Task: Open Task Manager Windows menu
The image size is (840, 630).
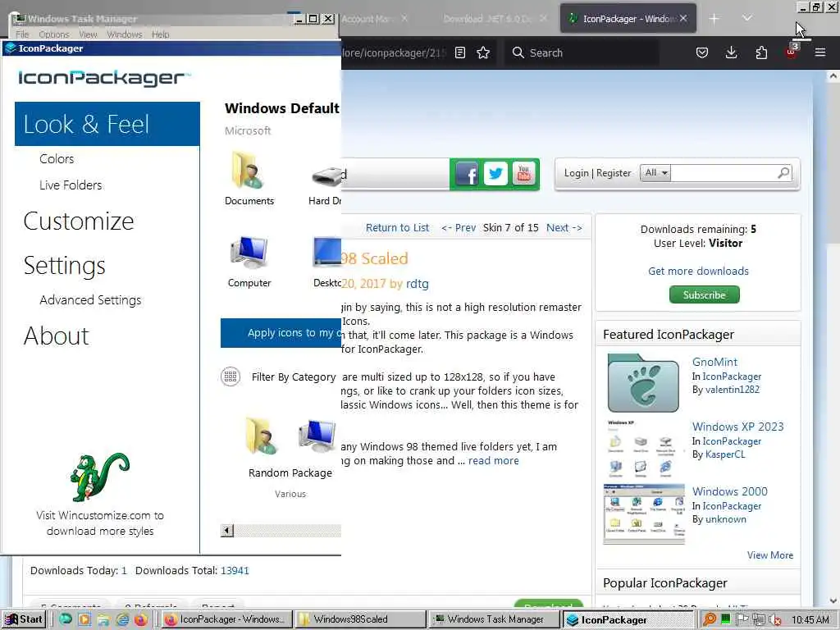Action: 125,34
